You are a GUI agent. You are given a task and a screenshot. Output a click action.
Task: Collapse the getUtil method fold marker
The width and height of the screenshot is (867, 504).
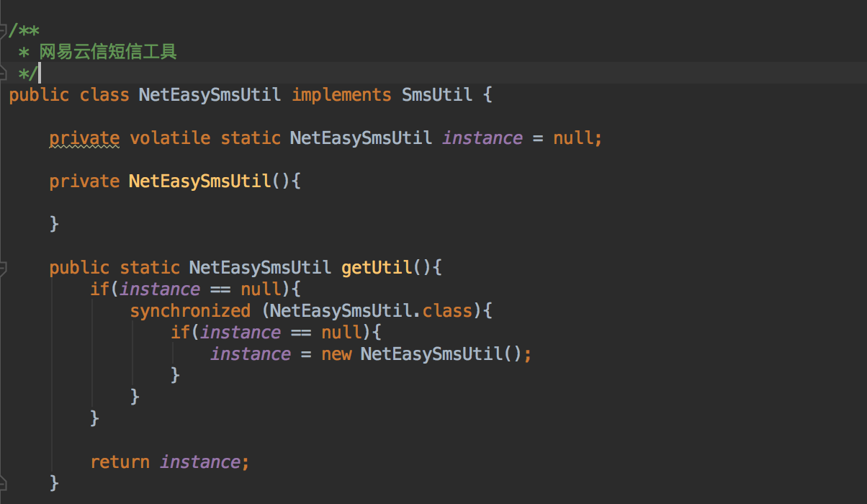click(3, 269)
